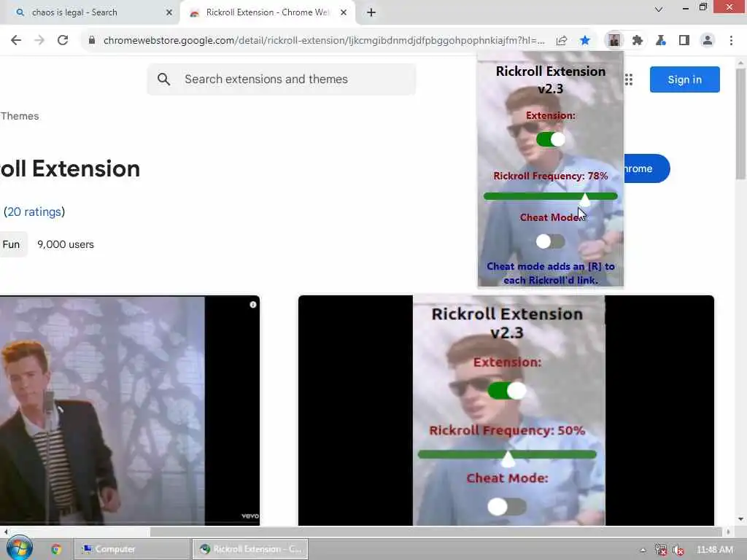View site info via the lock icon
Screen dimensions: 747x560
click(x=92, y=41)
